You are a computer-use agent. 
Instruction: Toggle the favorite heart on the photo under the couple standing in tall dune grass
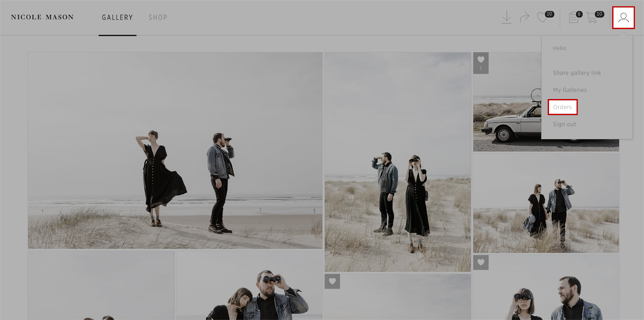[332, 281]
